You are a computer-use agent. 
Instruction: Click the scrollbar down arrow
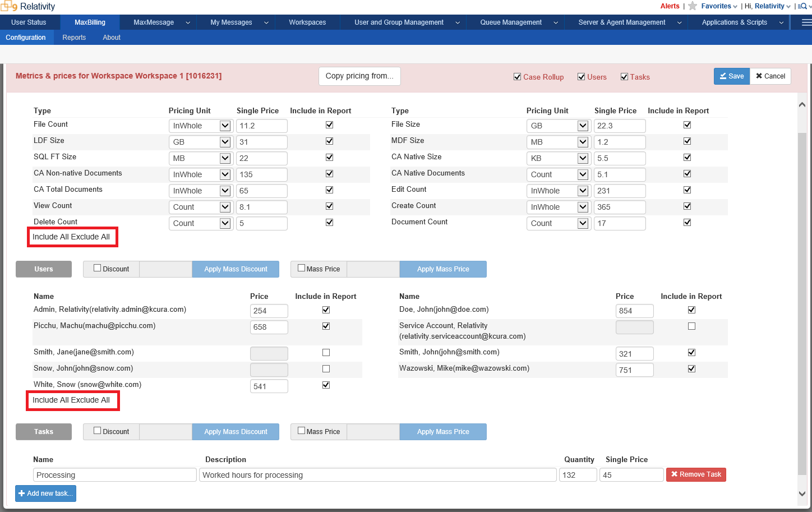[802, 493]
